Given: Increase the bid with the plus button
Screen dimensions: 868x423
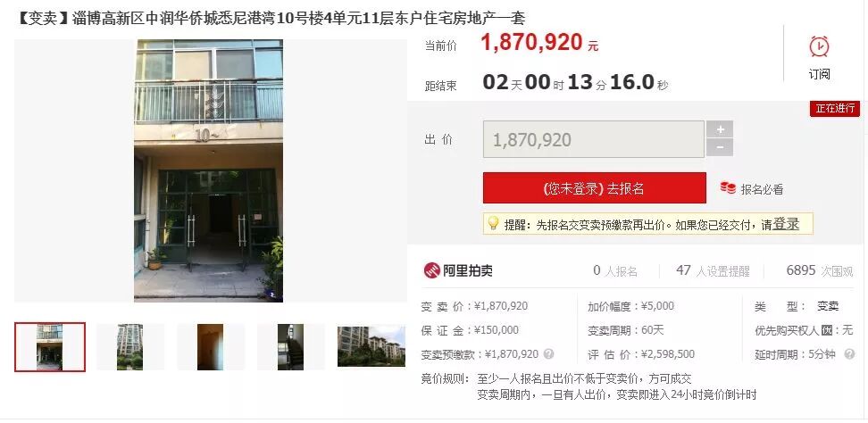Looking at the screenshot, I should tap(720, 129).
